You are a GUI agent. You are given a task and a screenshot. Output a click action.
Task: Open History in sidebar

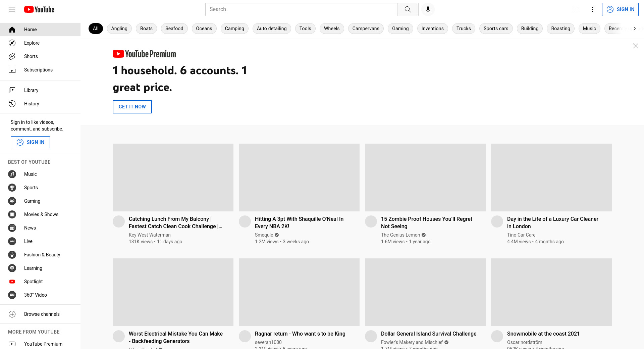point(40,104)
